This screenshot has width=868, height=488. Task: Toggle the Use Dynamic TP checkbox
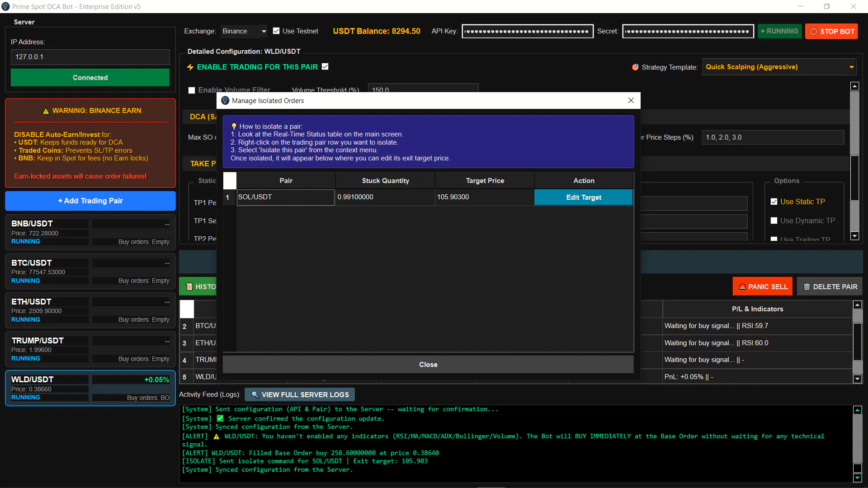coord(774,221)
